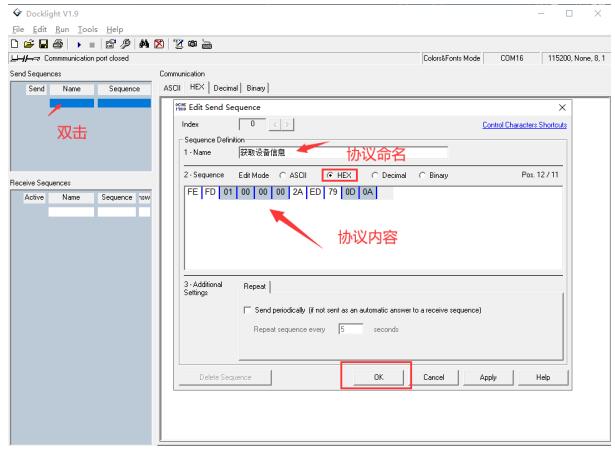Open options using the wrench icon
615x450 pixels.
point(126,44)
